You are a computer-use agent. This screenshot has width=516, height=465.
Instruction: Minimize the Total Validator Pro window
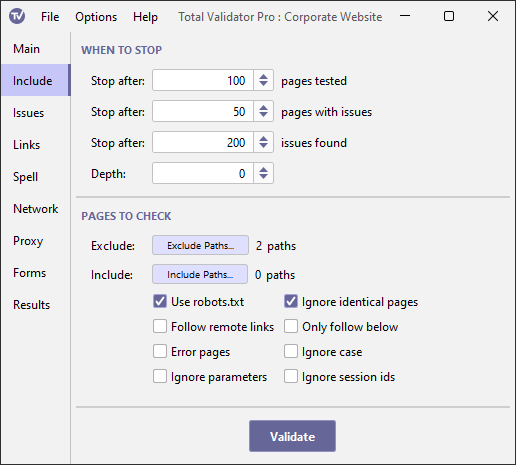coord(405,16)
